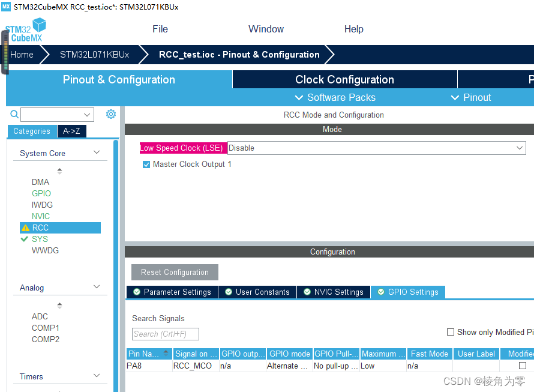Click the Alternate function mode cell
Screen dimensions: 534x392
(x=289, y=366)
